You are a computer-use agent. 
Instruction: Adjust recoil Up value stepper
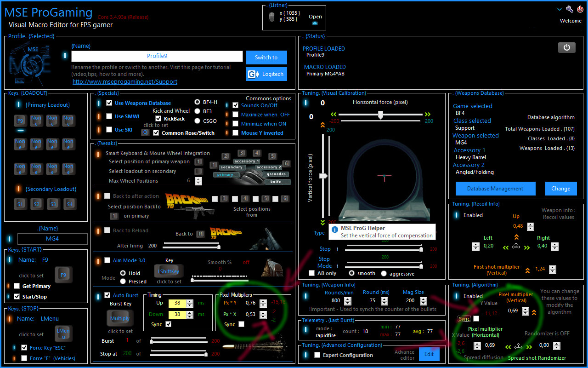(x=530, y=226)
